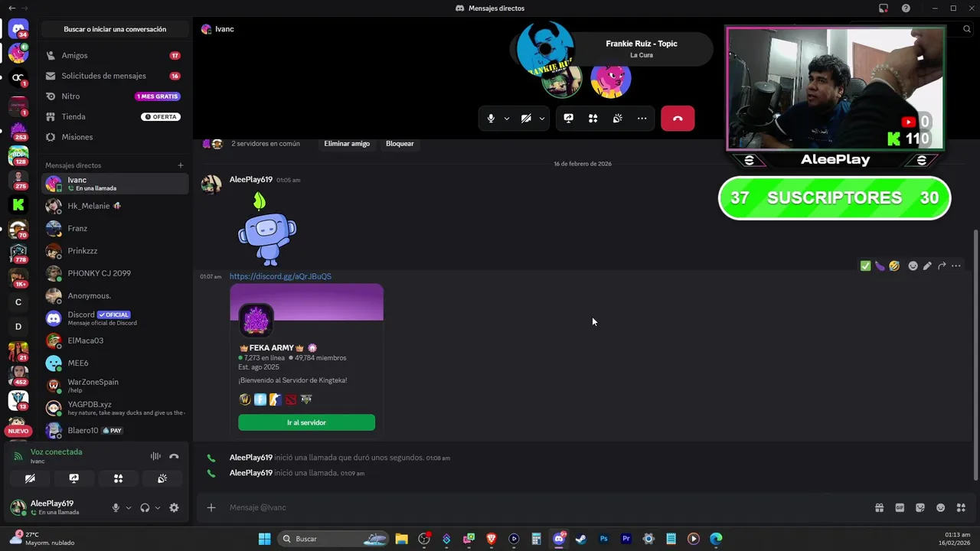Expand output device options beside headphones
This screenshot has width=980, height=551.
click(158, 507)
